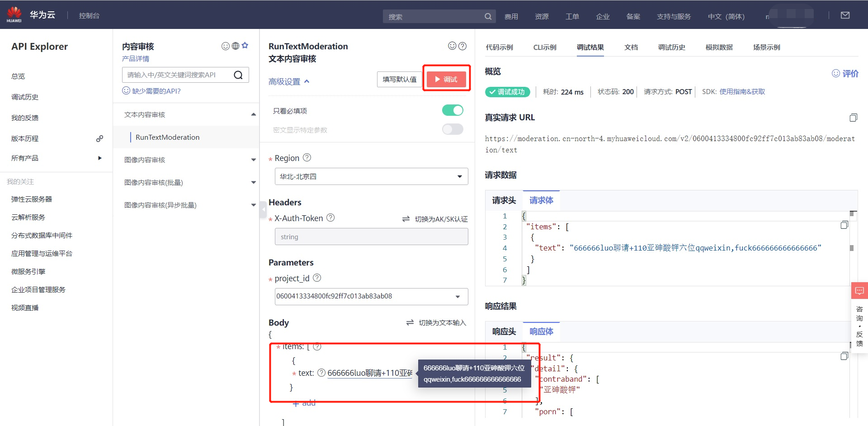Viewport: 868px width, 426px height.
Task: Switch to the 代码示例 tab
Action: click(499, 47)
